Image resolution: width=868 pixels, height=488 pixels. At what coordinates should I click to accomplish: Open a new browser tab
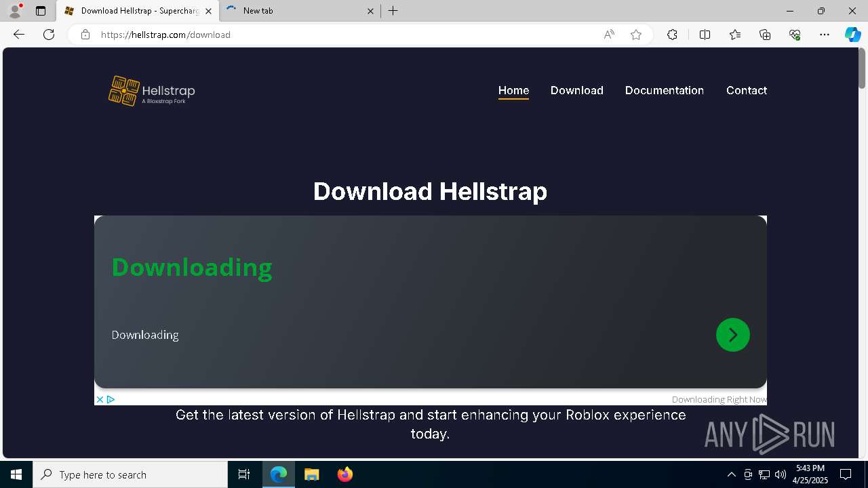(393, 11)
